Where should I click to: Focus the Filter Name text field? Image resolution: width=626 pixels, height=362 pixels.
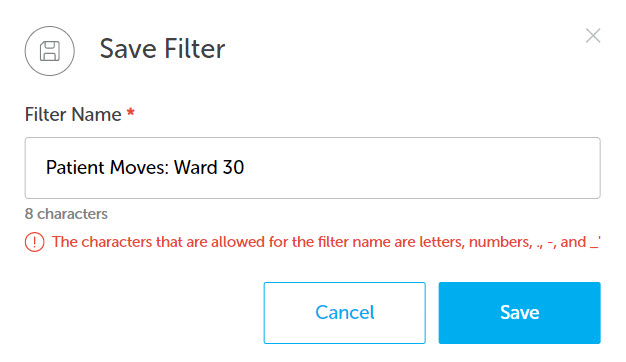(x=313, y=168)
